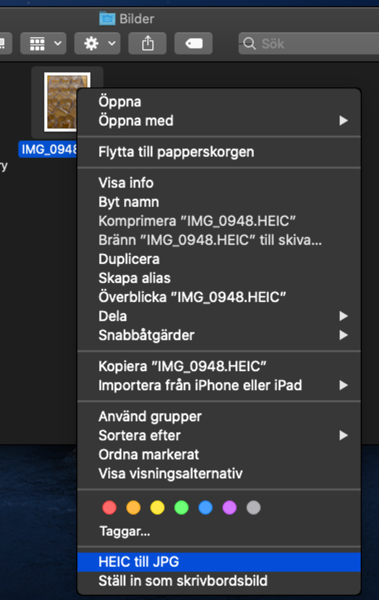Choose Visa info
The width and height of the screenshot is (379, 600).
pyautogui.click(x=219, y=183)
